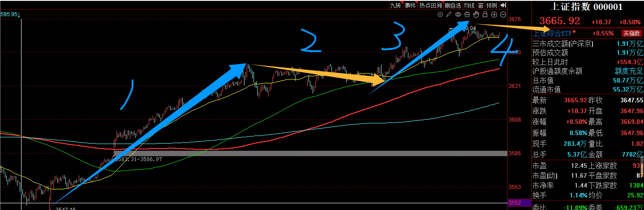The width and height of the screenshot is (644, 210).
Task: Open the 事件 tab
Action: point(410,5)
